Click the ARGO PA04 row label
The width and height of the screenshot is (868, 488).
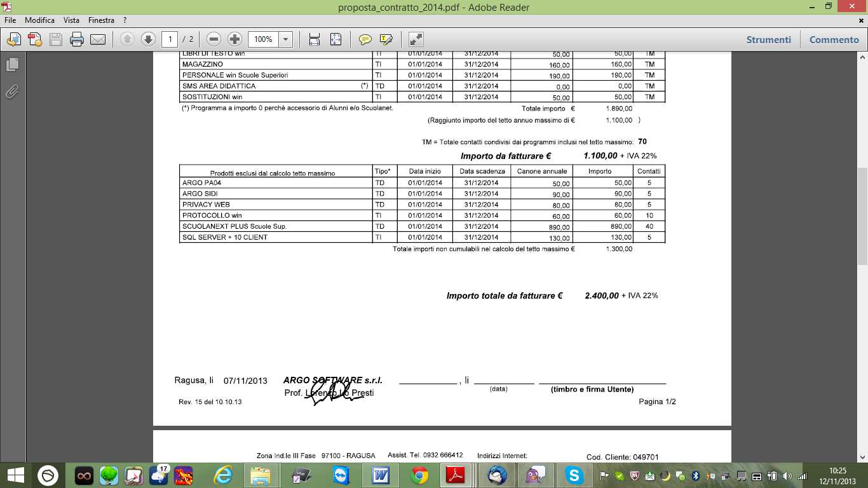(201, 183)
